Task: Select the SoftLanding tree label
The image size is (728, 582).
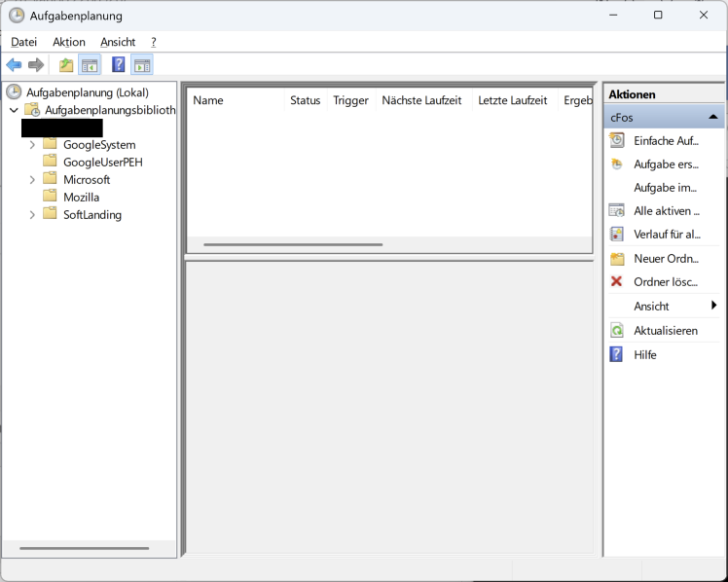Action: 92,215
